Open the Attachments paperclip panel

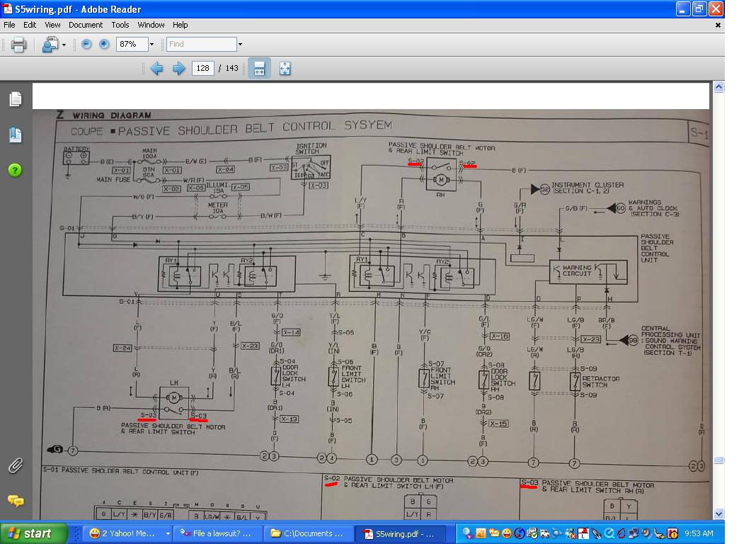point(15,465)
